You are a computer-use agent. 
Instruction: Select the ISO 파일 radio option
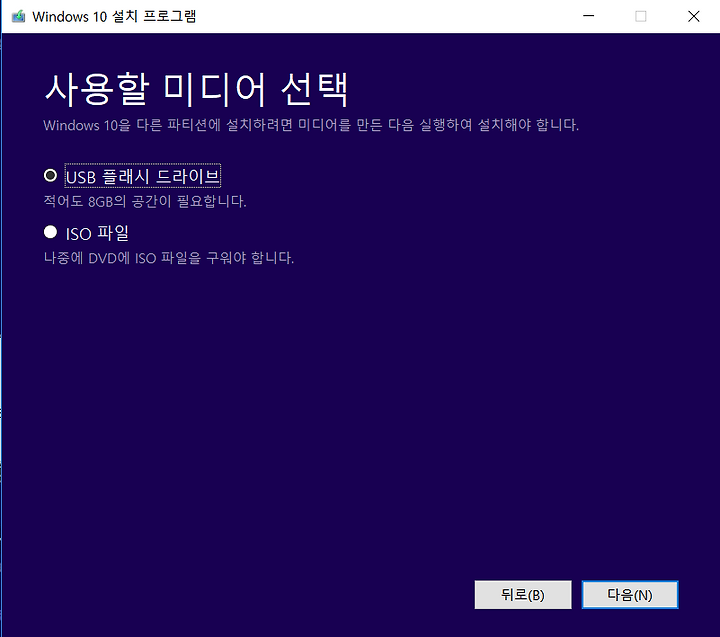[51, 232]
